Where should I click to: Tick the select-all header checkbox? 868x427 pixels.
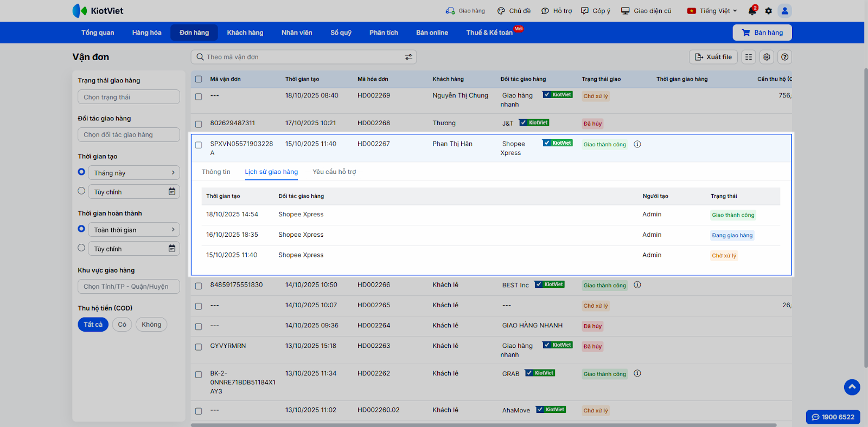pos(199,79)
